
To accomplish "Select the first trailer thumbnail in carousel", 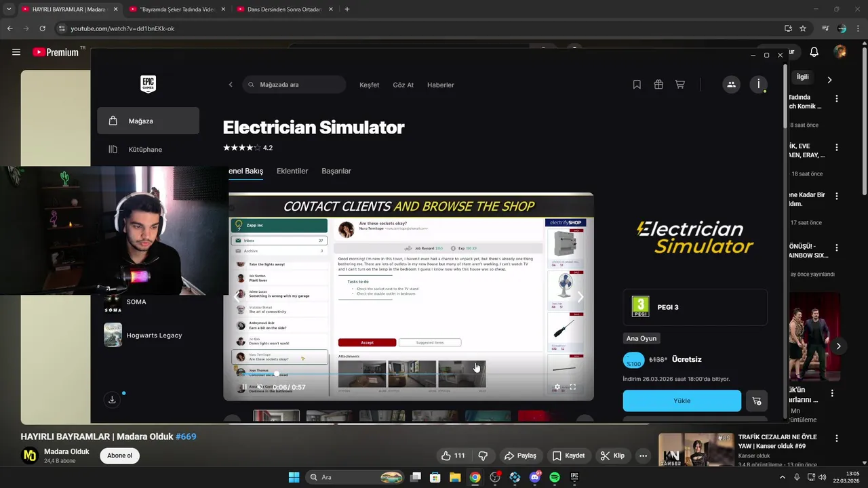I will tap(276, 415).
